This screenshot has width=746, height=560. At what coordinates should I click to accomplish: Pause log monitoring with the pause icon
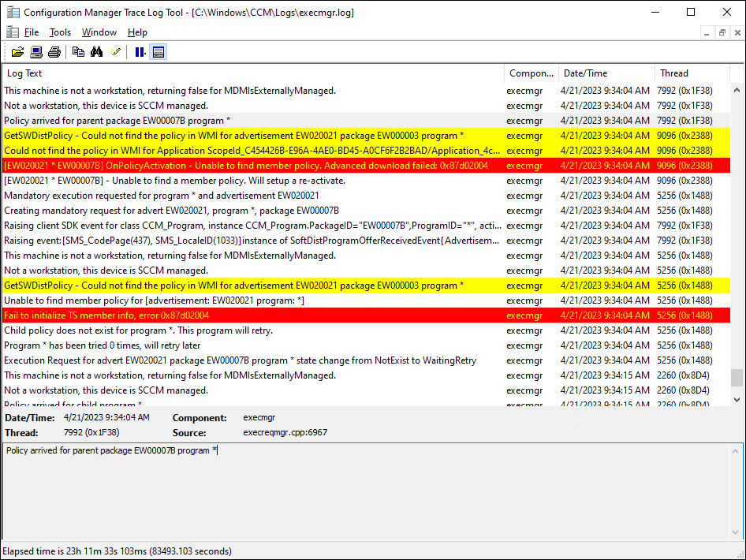140,52
